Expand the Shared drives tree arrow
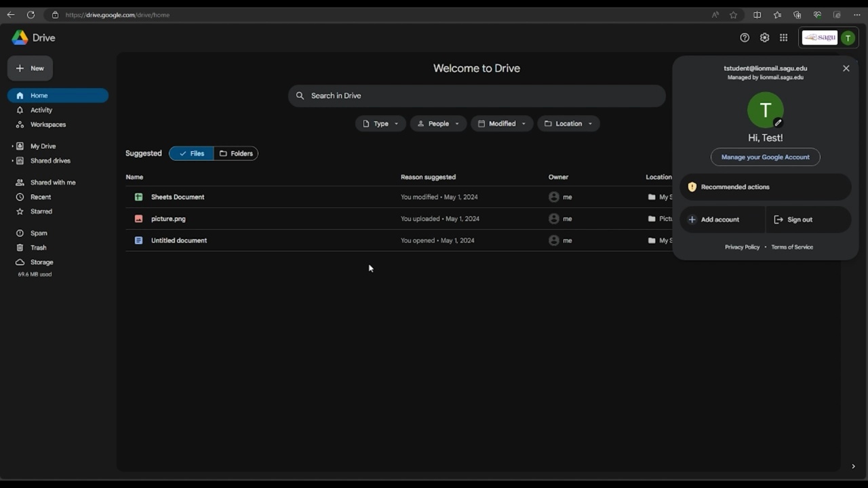The image size is (868, 488). pyautogui.click(x=12, y=161)
